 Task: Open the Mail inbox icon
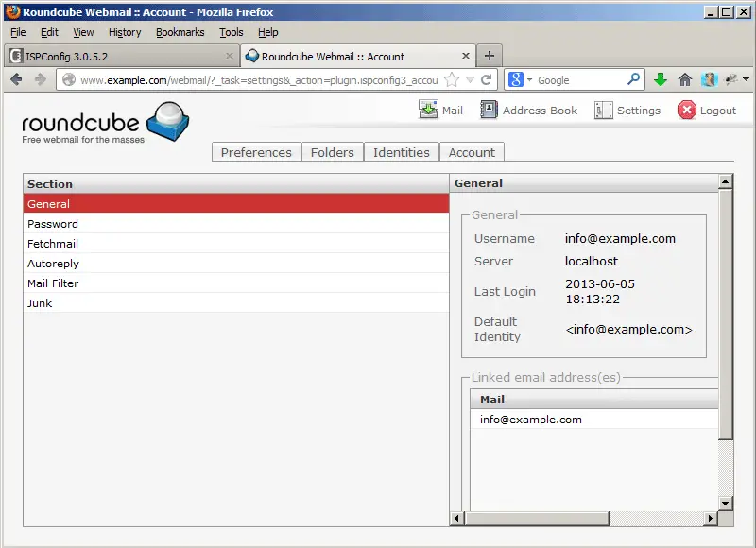tap(429, 110)
